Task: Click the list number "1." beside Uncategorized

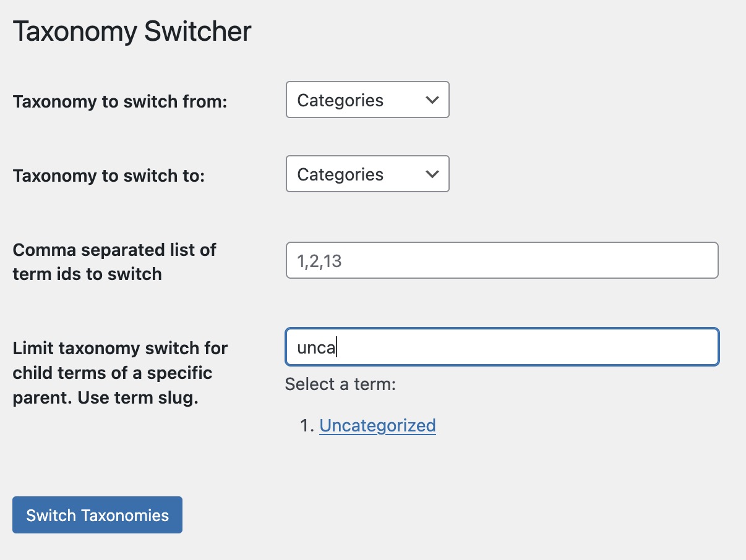Action: coord(307,426)
